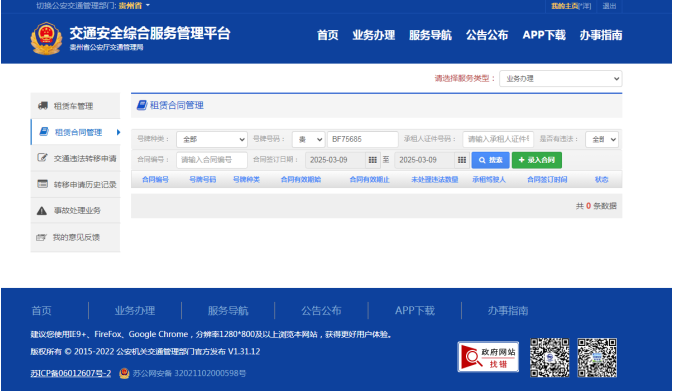Open 业务办理 in top navigation
This screenshot has width=674, height=391.
pyautogui.click(x=374, y=35)
